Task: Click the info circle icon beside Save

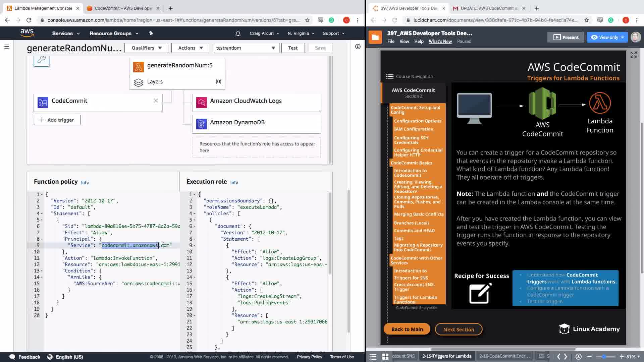Action: pos(358,47)
